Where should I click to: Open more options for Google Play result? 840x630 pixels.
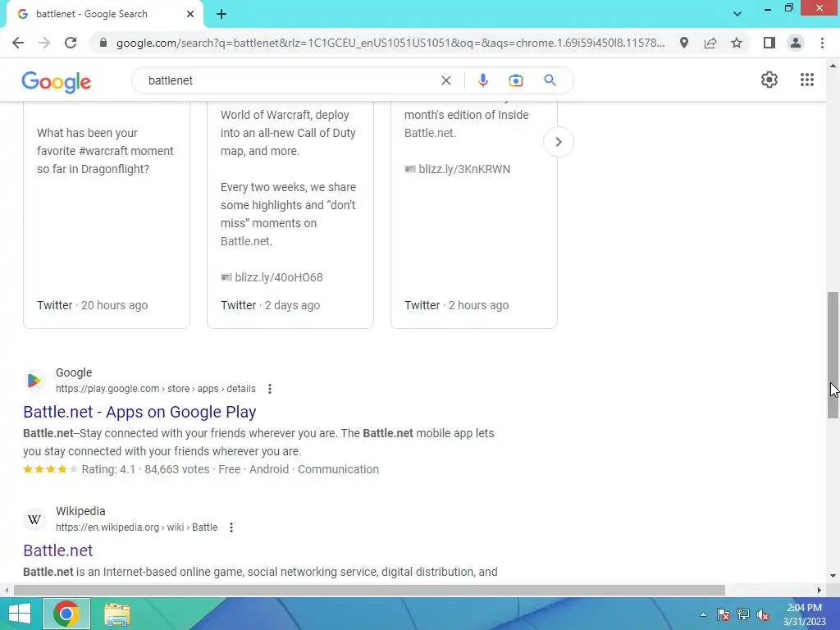coord(269,389)
